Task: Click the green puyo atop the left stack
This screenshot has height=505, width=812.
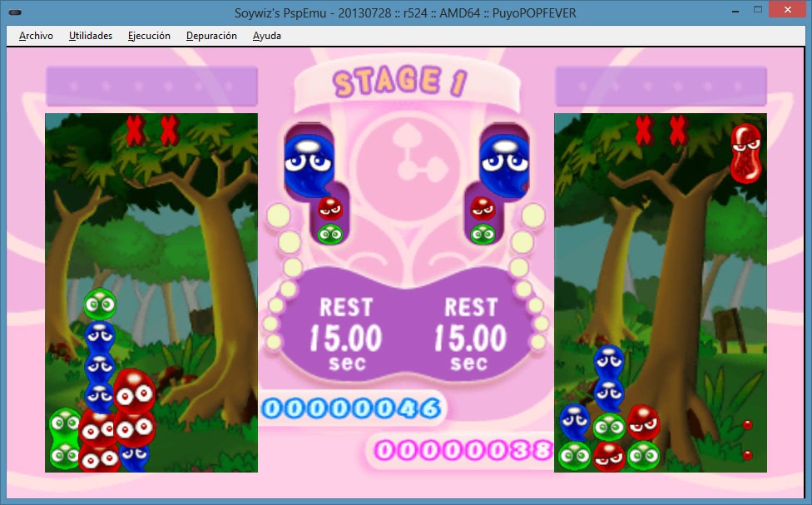Action: pos(101,304)
